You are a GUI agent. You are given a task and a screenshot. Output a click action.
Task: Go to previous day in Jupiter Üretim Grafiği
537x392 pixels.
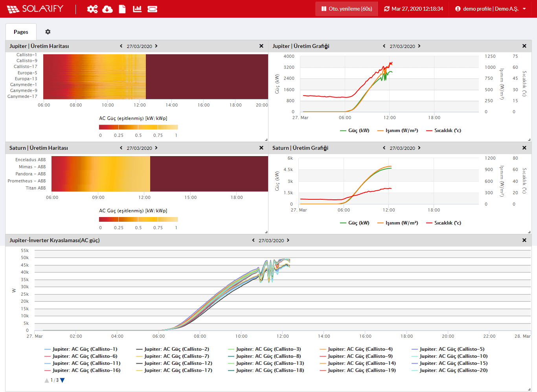pyautogui.click(x=384, y=46)
